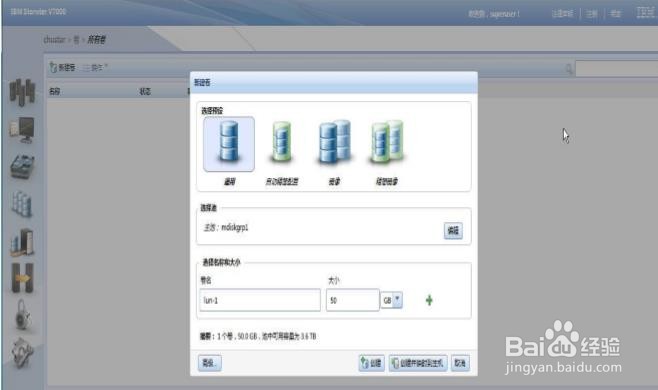Image resolution: width=658 pixels, height=390 pixels.
Task: Click the 取消 cancel button
Action: pyautogui.click(x=460, y=363)
